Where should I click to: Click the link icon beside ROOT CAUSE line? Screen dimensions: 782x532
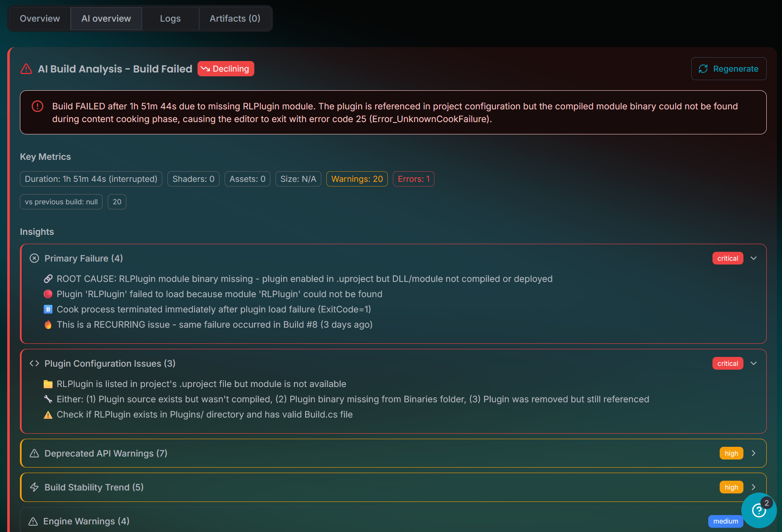coord(48,279)
